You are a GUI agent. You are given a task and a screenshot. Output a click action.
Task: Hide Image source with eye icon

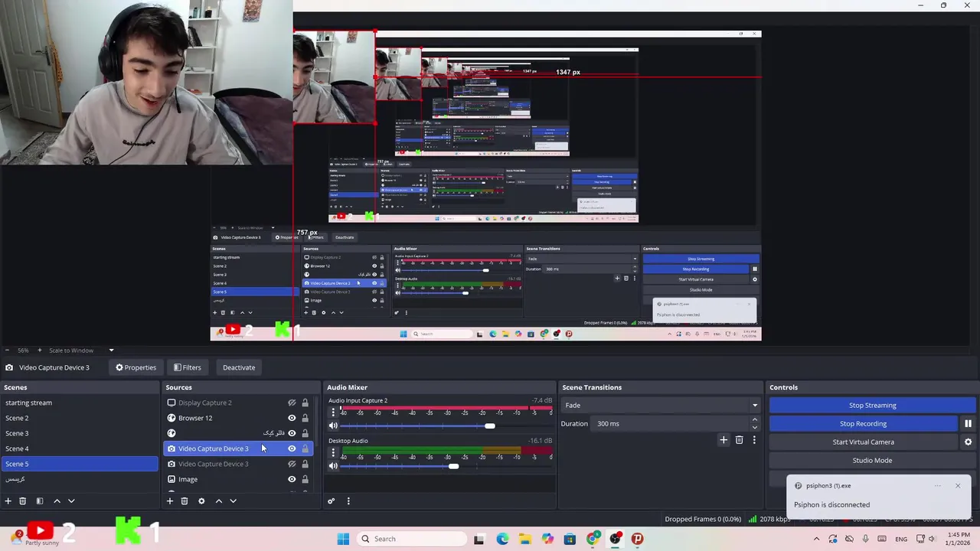coord(292,479)
